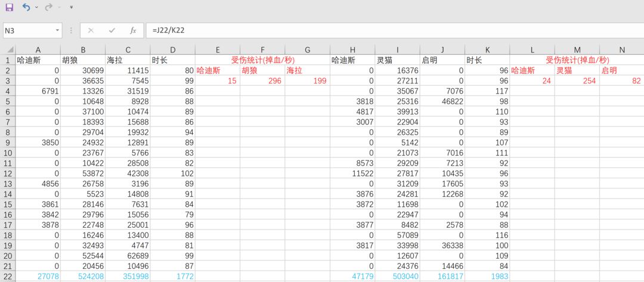Click total cell C22 with 351998
This screenshot has width=644, height=282.
pyautogui.click(x=128, y=276)
